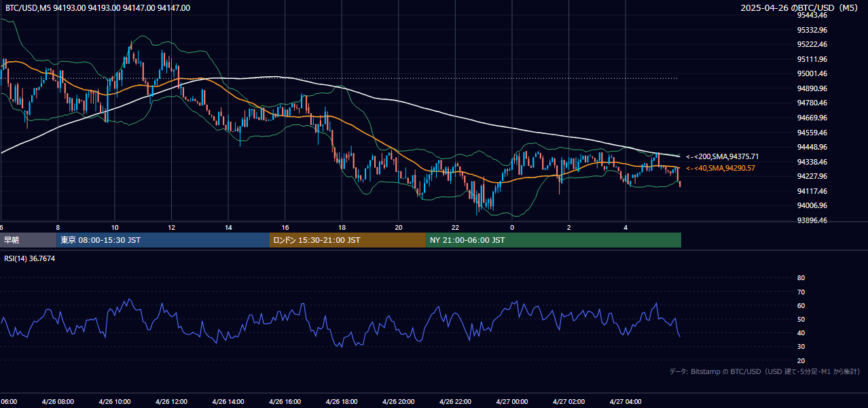Click the Bitstamp data source note

click(765, 371)
